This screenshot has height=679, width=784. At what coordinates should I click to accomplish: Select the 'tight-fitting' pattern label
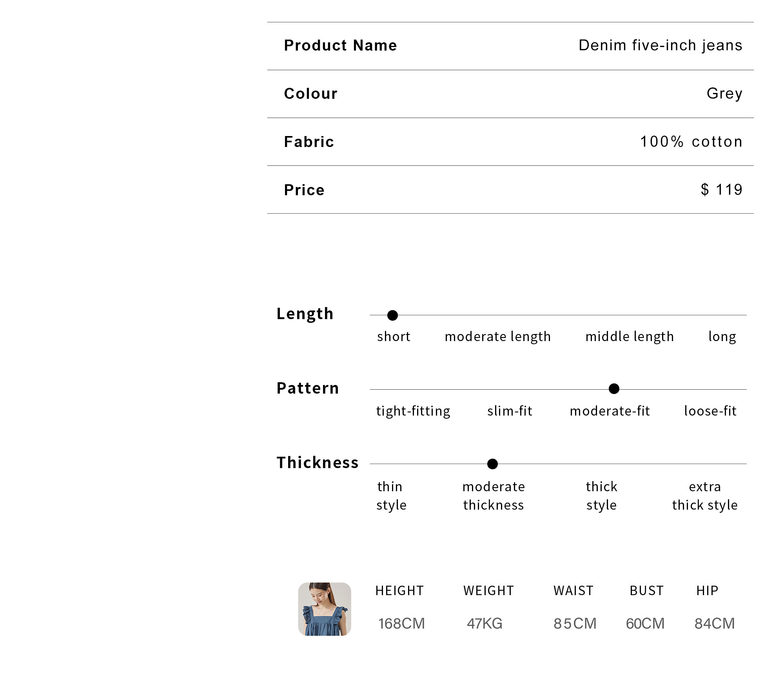coord(413,411)
